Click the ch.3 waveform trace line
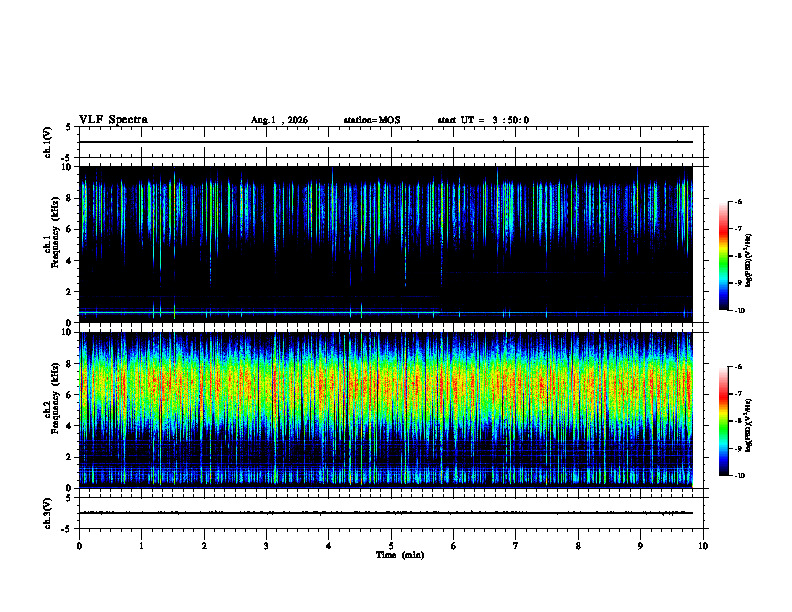This screenshot has width=792, height=612. point(385,513)
